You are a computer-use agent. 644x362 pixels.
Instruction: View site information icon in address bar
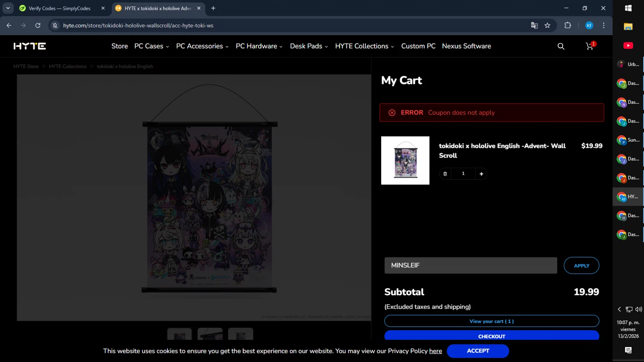pos(55,25)
